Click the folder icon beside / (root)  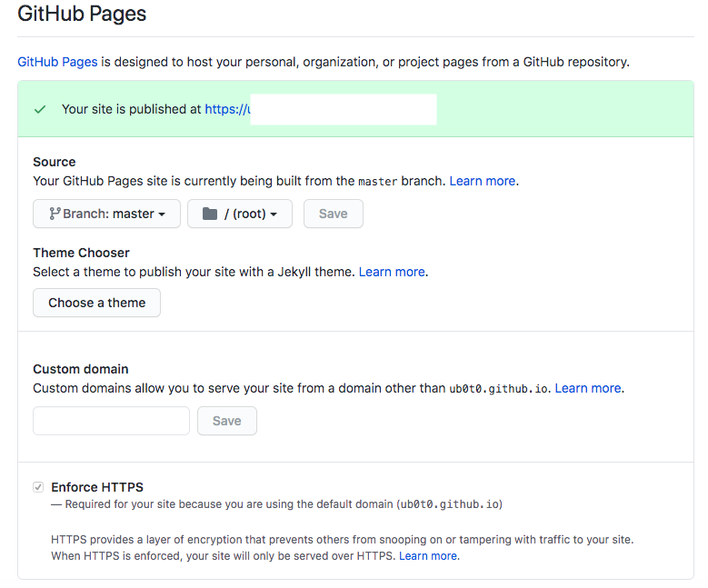210,214
